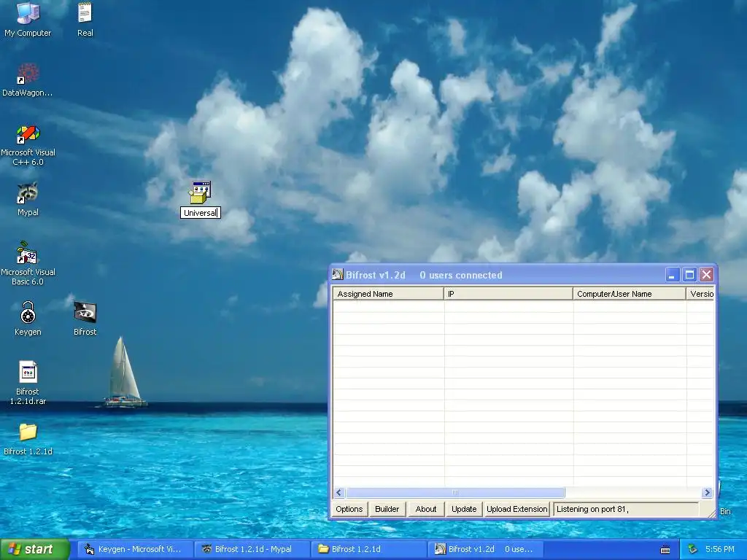Click the About button in Bifrost
This screenshot has height=560, width=747.
pos(426,509)
